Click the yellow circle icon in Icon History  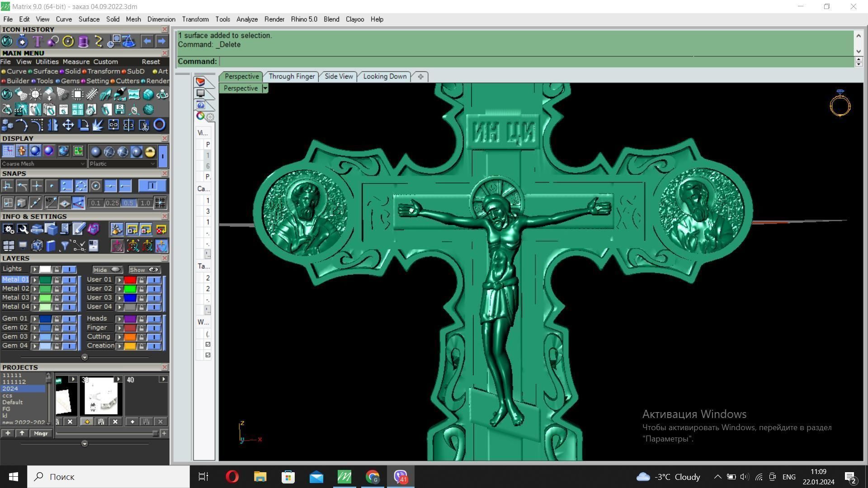68,42
